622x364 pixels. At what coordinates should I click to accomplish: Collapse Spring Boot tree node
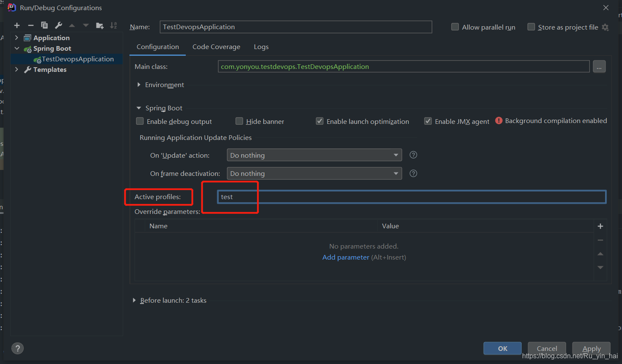click(17, 48)
